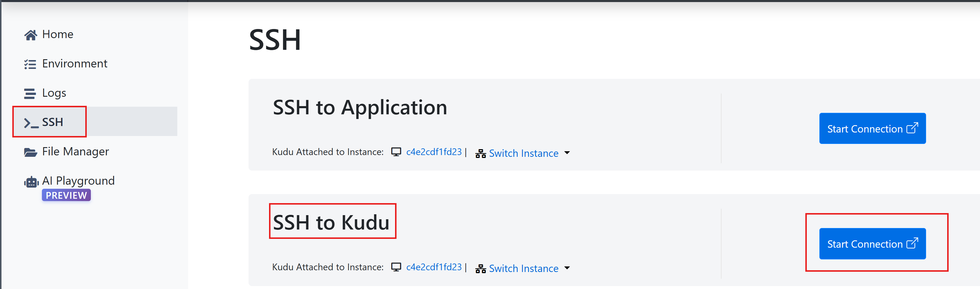980x289 pixels.
Task: Open the Logs menu item
Action: [x=54, y=93]
